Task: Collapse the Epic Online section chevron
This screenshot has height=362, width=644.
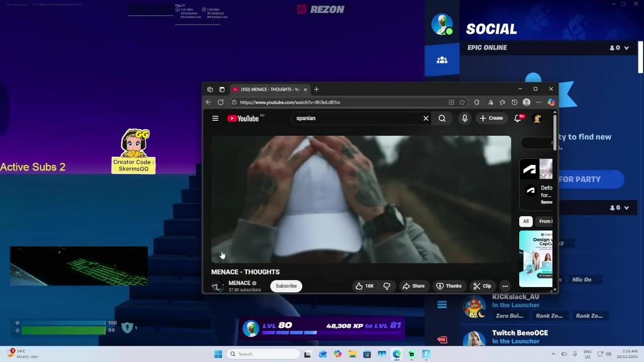Action: [x=626, y=48]
